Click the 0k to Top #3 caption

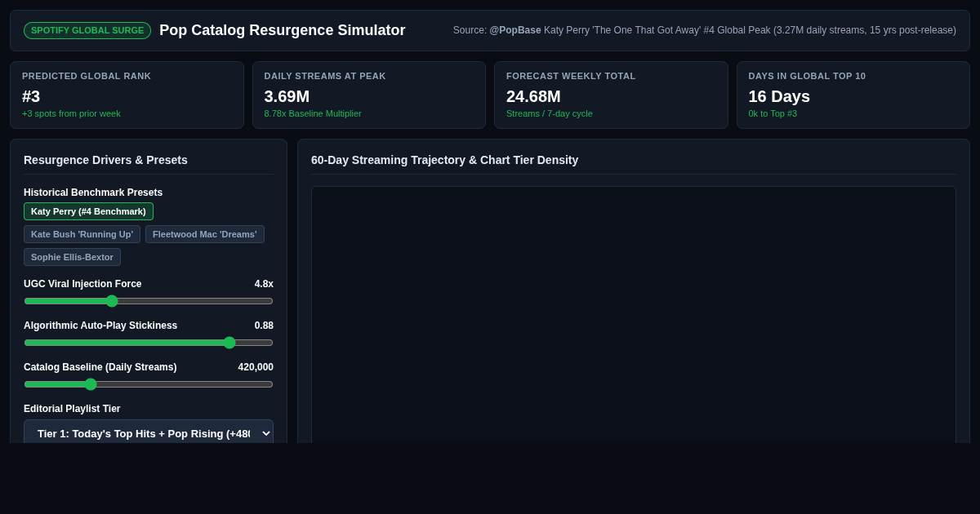773,113
